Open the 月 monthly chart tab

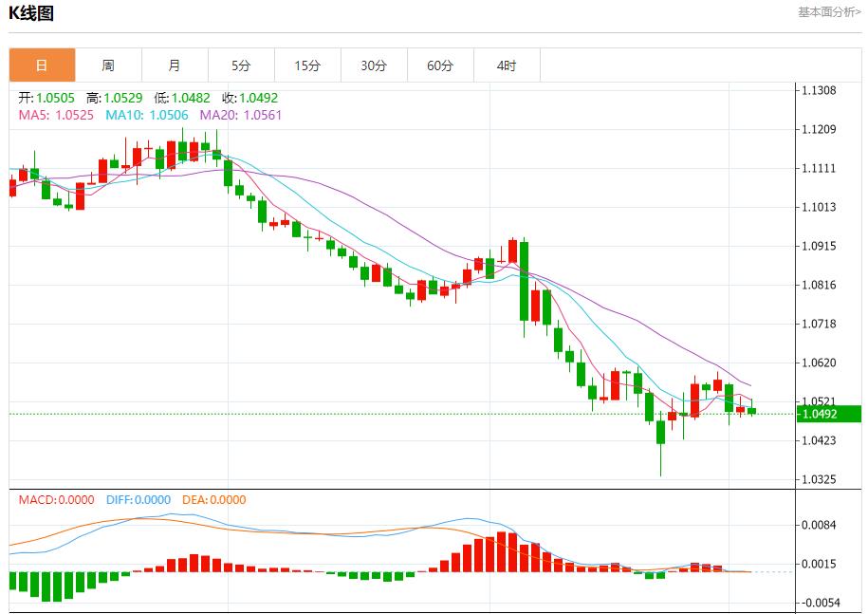click(x=175, y=65)
